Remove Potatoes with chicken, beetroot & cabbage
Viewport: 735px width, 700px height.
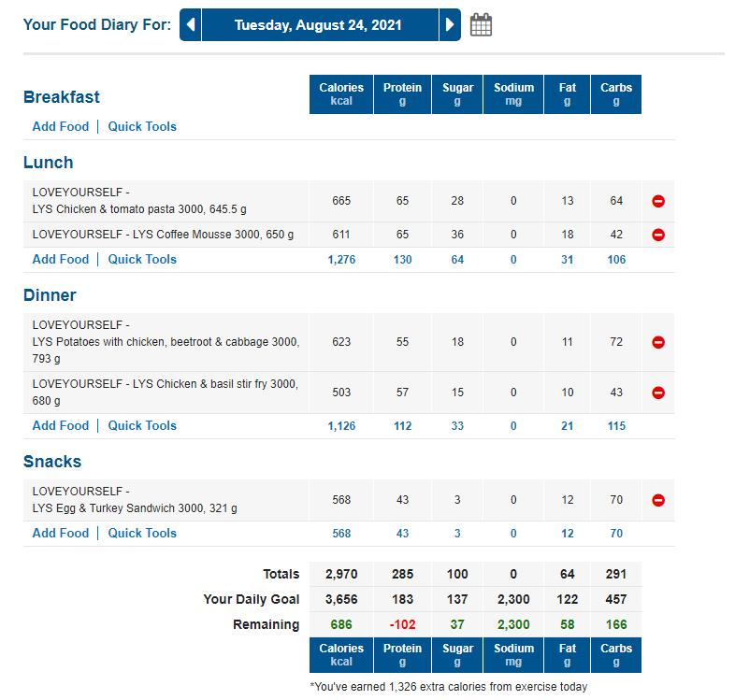(657, 343)
